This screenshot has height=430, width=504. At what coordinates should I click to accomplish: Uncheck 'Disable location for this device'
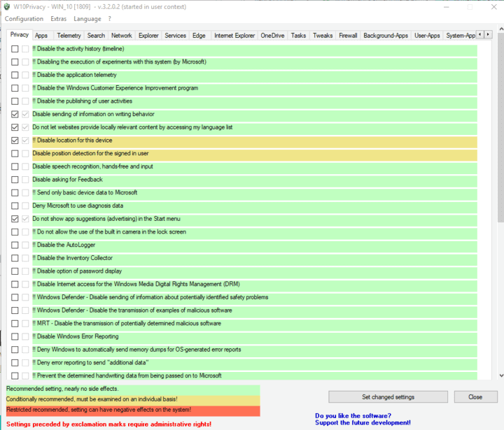coord(15,141)
